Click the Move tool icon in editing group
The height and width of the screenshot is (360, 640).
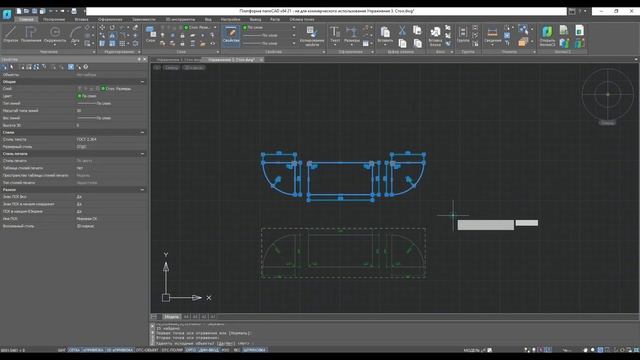pos(102,28)
